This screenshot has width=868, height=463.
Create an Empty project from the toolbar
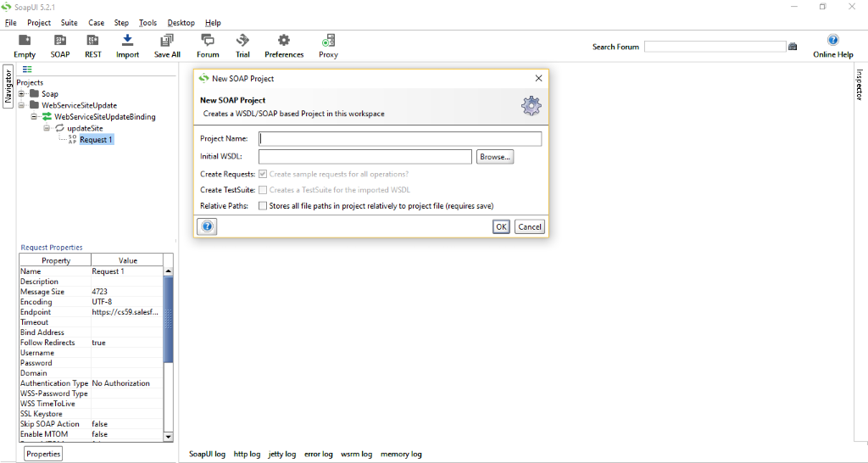(25, 41)
